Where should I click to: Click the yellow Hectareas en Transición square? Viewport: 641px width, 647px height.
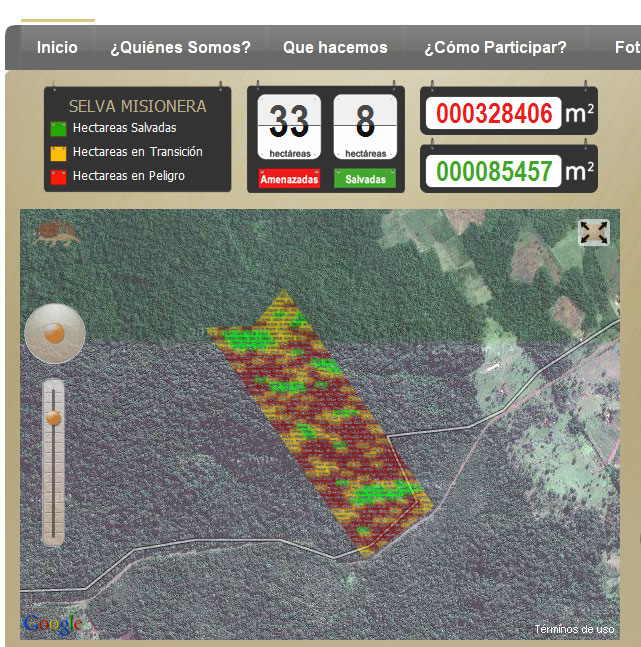pyautogui.click(x=58, y=152)
